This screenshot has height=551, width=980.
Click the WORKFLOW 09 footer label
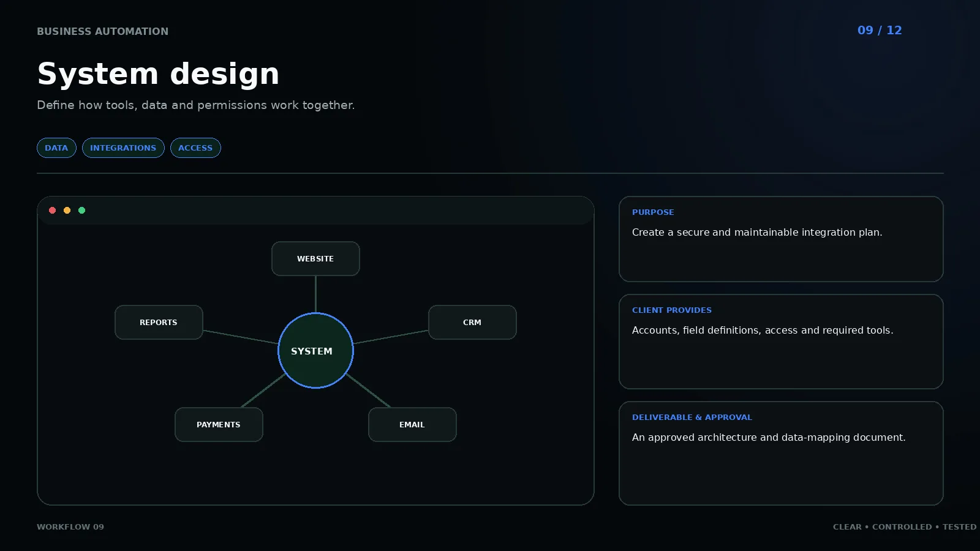pos(70,527)
